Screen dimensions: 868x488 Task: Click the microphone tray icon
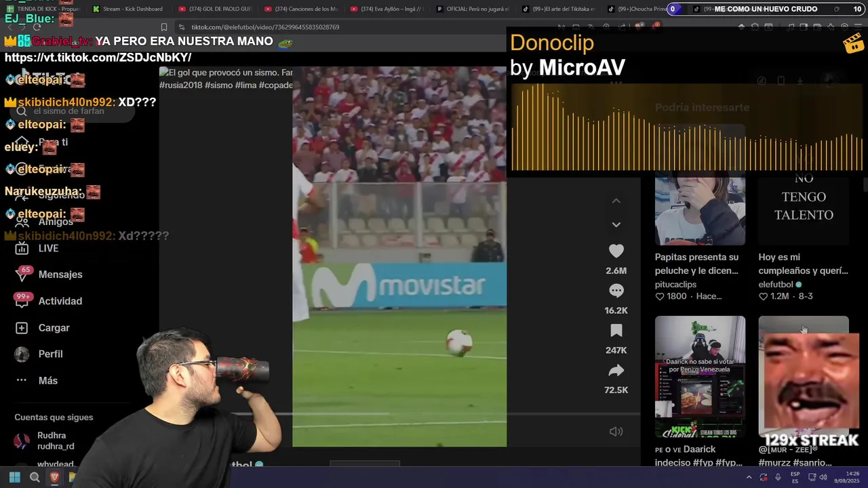(x=778, y=477)
